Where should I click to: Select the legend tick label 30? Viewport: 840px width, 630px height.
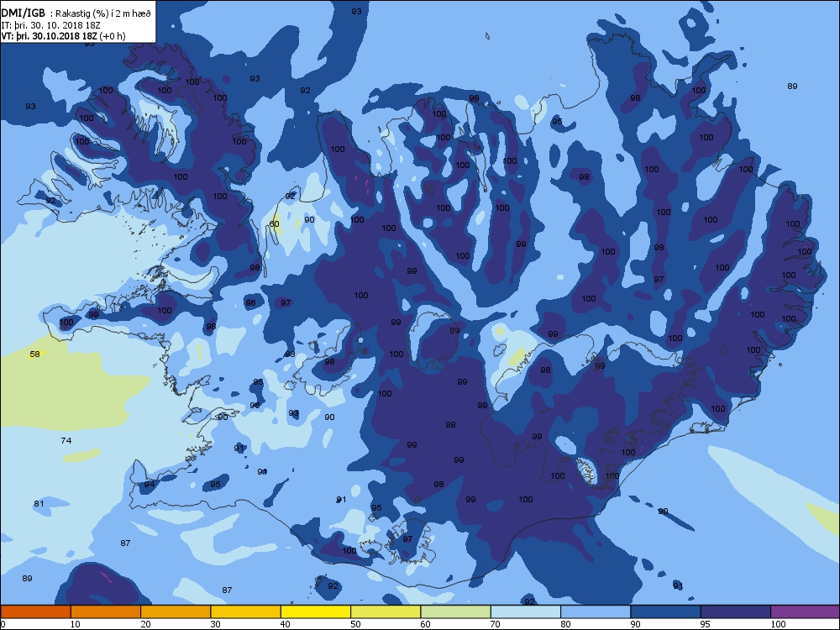point(215,624)
